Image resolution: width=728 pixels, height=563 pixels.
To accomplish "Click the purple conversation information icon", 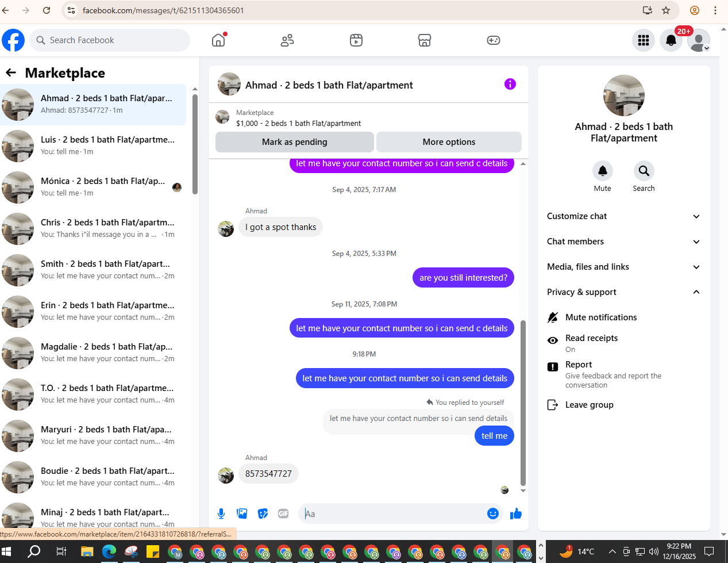I will (510, 84).
